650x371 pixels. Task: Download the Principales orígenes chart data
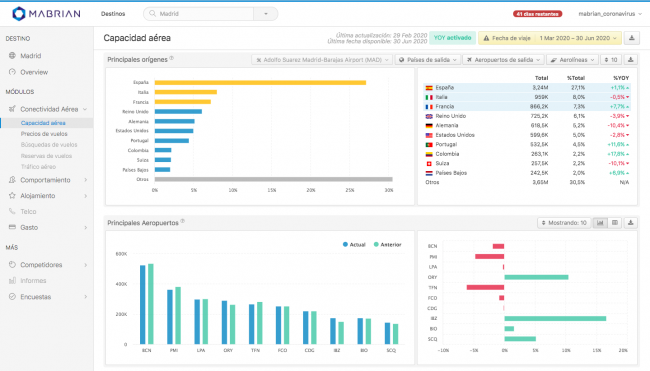(x=631, y=60)
